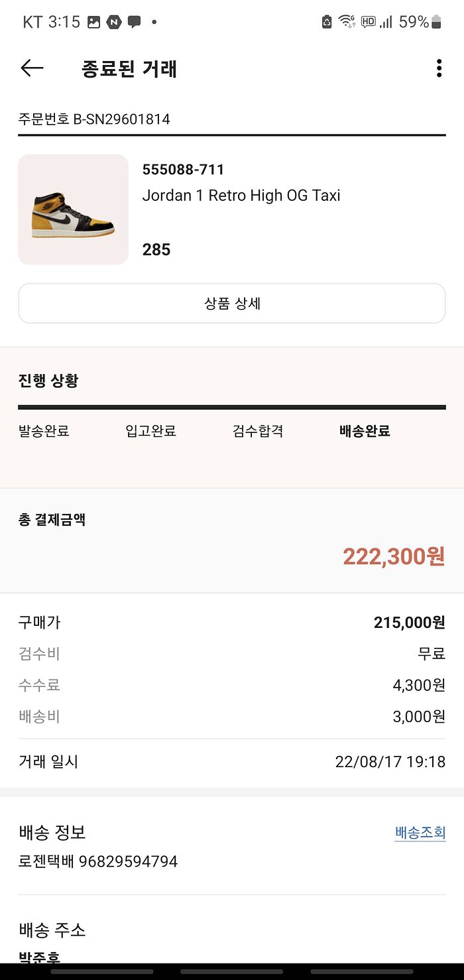The height and width of the screenshot is (980, 464).
Task: Tap the Wi-Fi status icon
Action: [346, 22]
